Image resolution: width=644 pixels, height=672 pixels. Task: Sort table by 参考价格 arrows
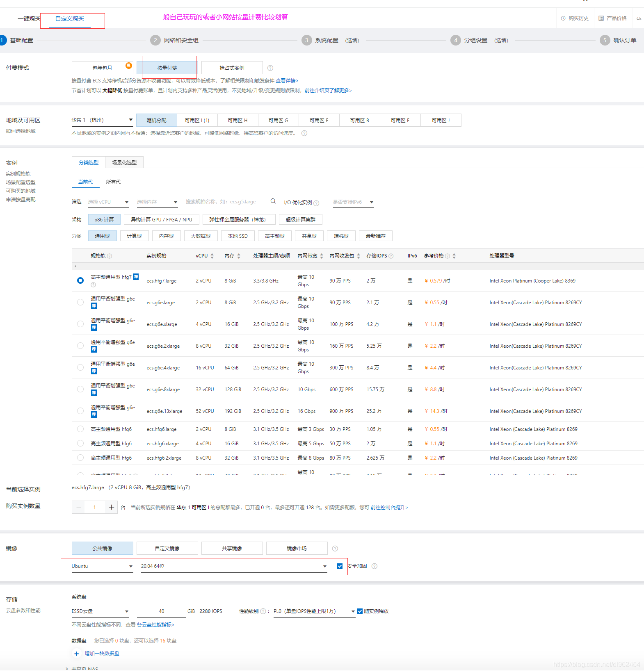(454, 256)
